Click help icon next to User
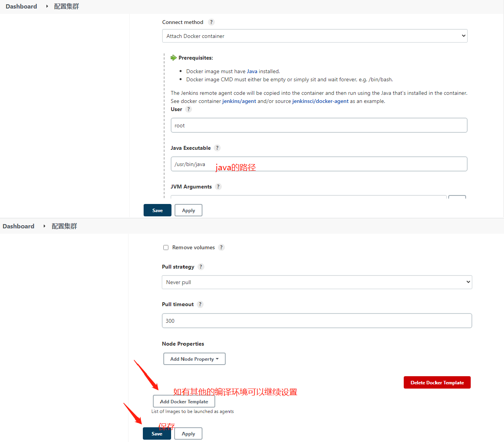 189,109
